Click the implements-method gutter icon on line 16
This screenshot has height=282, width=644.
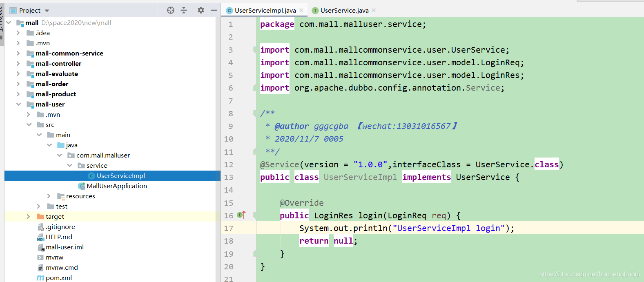tap(241, 215)
